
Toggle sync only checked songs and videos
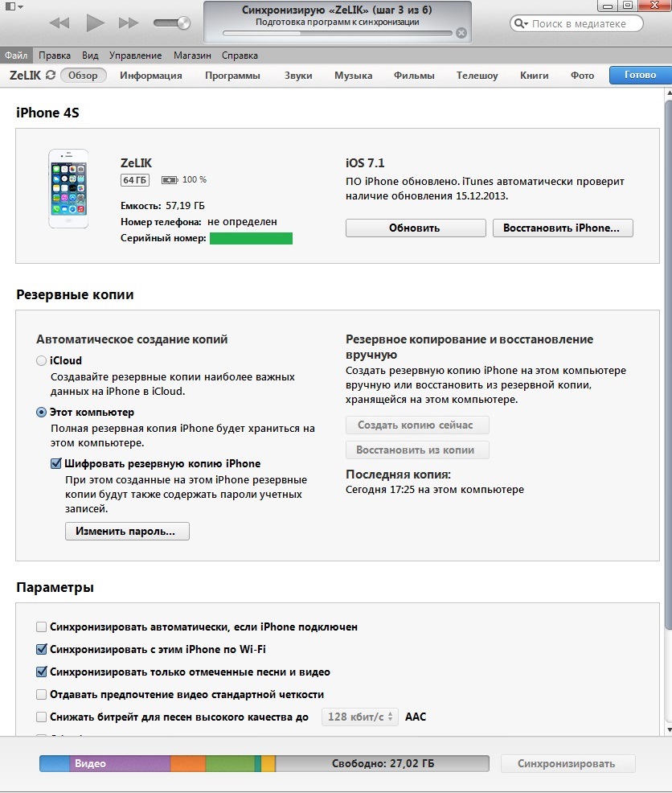click(42, 672)
